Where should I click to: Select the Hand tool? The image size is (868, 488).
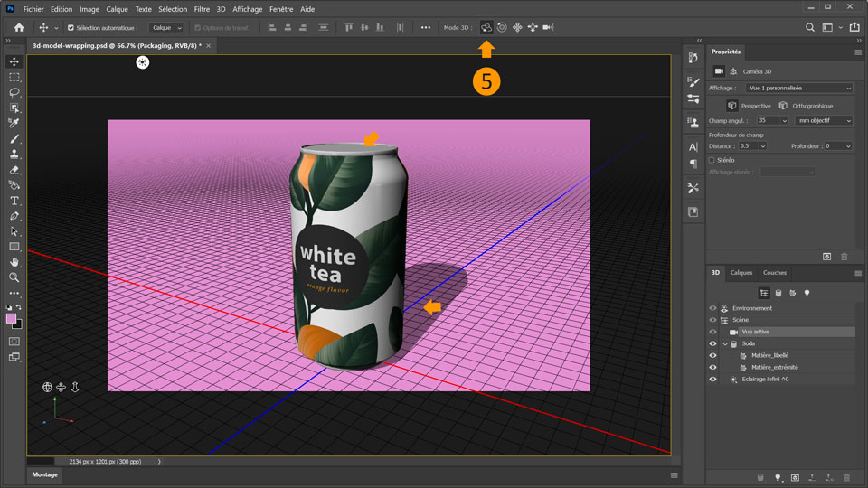(14, 262)
